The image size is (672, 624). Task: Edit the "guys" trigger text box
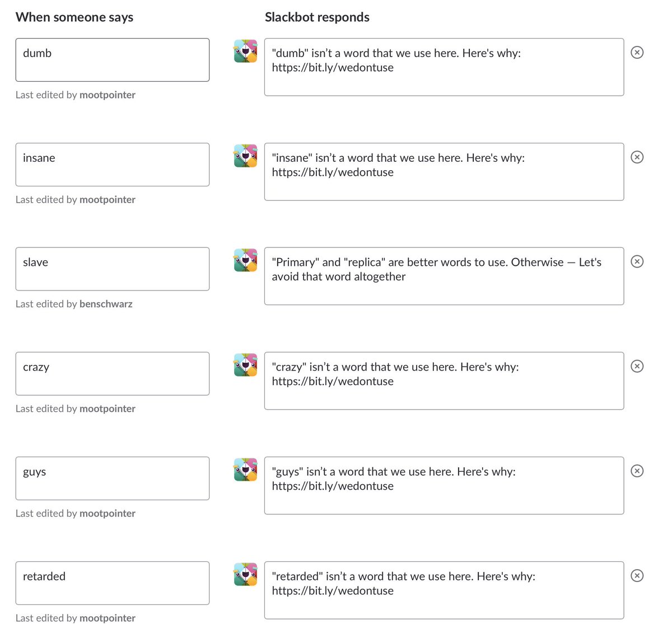point(112,478)
